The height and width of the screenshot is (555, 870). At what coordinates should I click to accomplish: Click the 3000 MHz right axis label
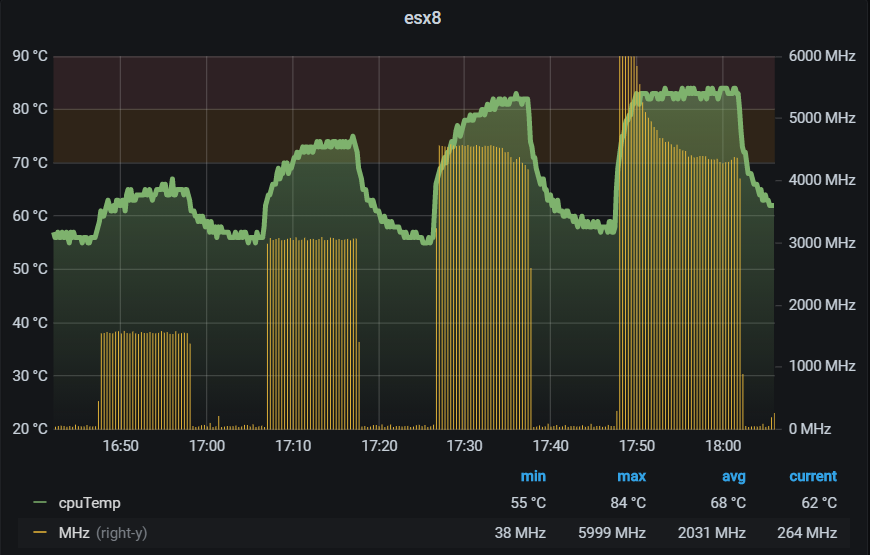coord(822,243)
